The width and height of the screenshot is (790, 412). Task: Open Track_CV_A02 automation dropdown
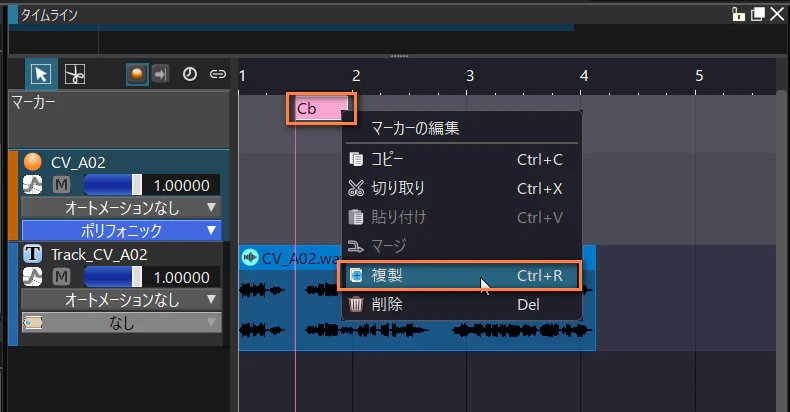121,300
